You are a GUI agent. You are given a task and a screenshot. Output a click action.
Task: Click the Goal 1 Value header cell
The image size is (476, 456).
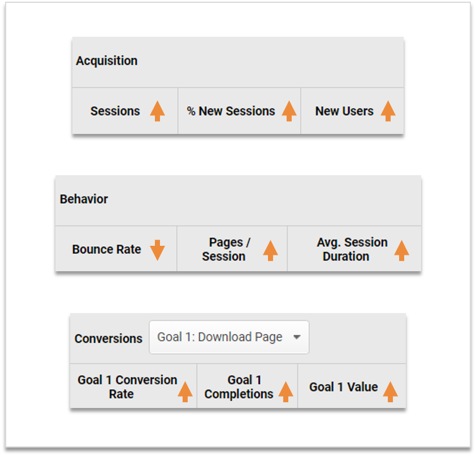coord(344,387)
